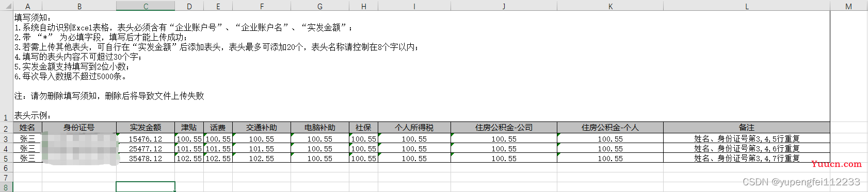Select row 7 header
The width and height of the screenshot is (868, 192).
6,178
